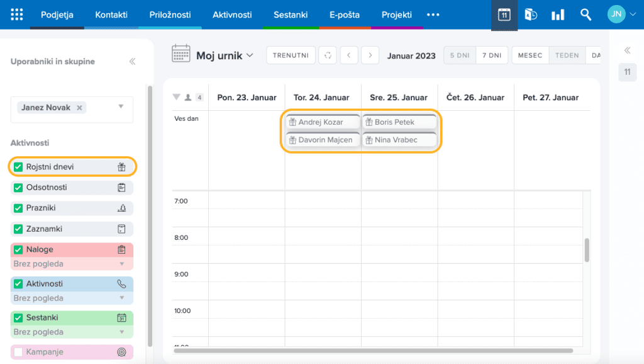Switch to the Sestanki tab

291,14
